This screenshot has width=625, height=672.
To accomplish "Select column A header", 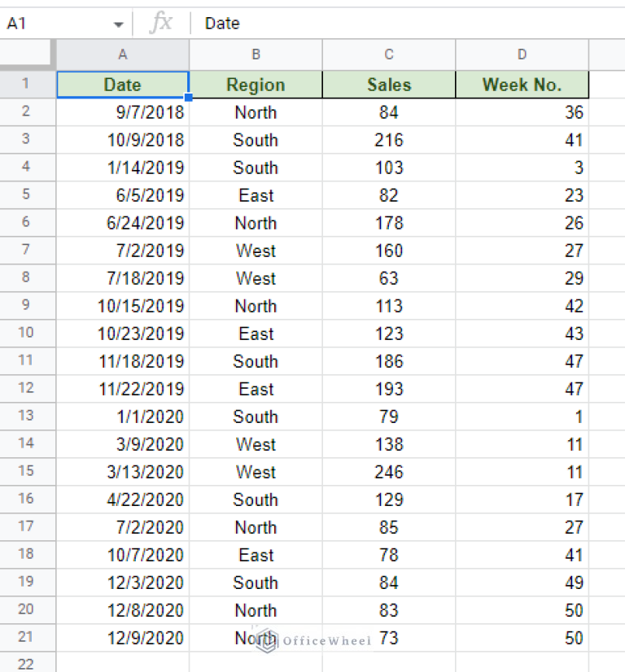I will tap(123, 55).
